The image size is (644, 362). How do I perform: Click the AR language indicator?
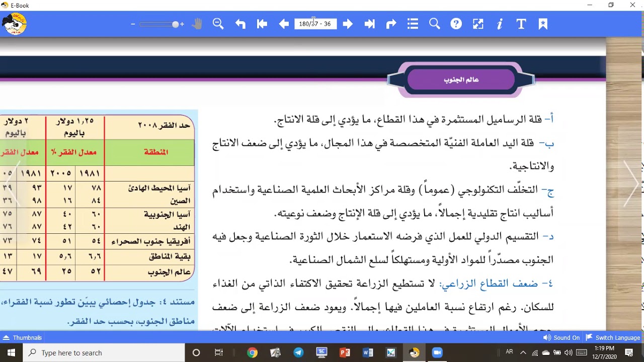pyautogui.click(x=509, y=352)
